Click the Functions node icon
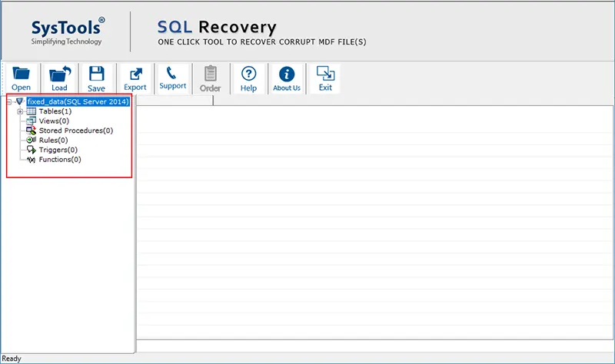 (31, 160)
